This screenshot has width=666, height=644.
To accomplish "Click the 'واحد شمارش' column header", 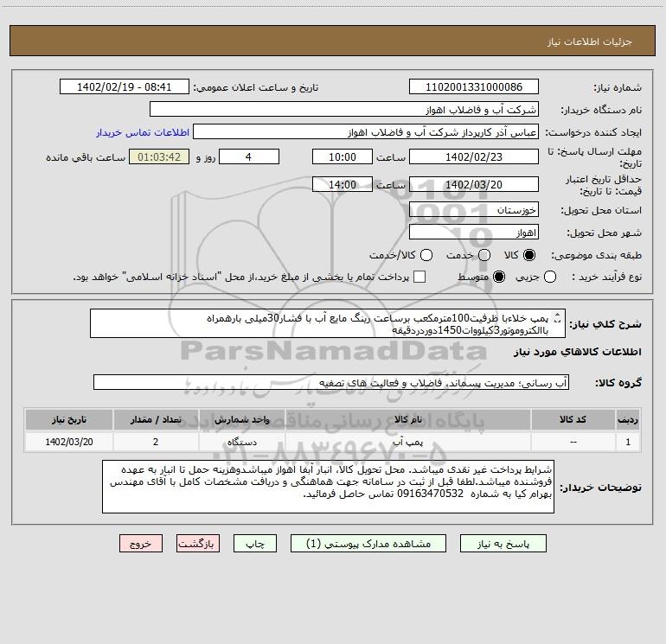I will pyautogui.click(x=242, y=419).
